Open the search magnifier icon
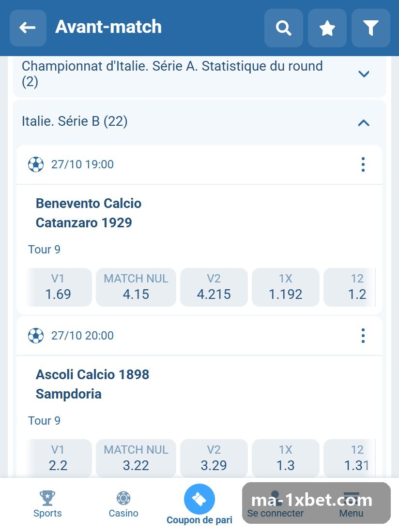 284,28
